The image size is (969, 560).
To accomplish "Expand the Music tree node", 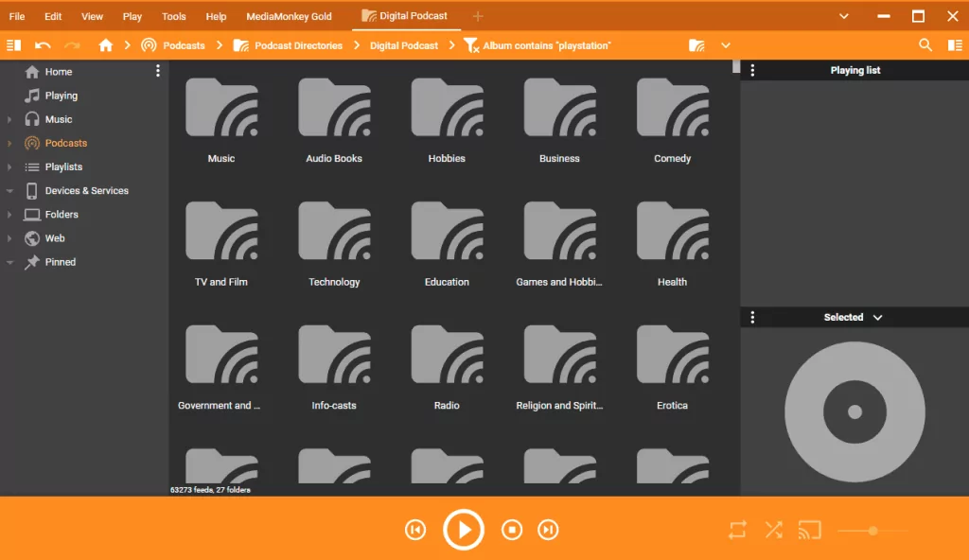I will (9, 119).
